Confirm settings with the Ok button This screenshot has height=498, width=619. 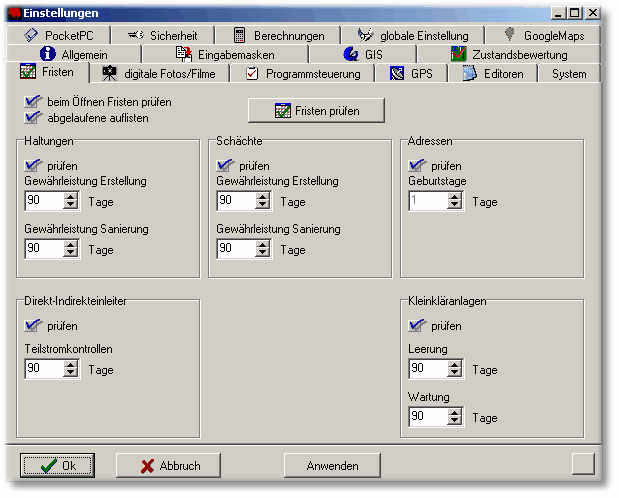[x=59, y=465]
